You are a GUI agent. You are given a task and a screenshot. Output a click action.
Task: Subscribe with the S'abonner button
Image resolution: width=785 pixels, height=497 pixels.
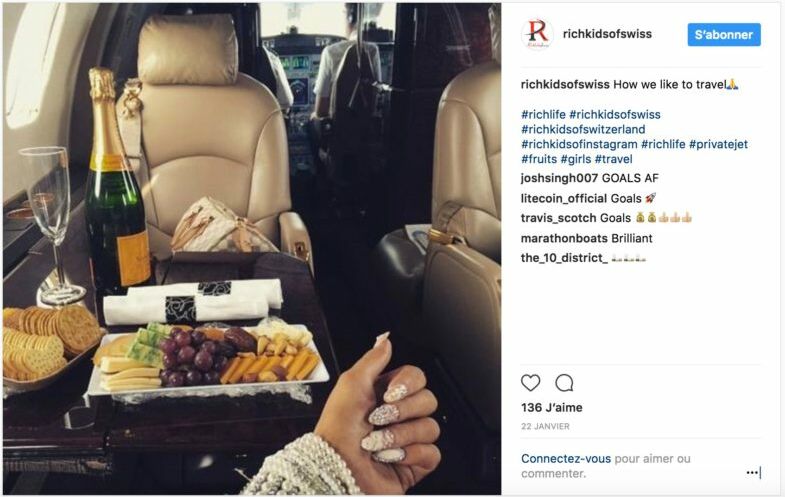724,35
